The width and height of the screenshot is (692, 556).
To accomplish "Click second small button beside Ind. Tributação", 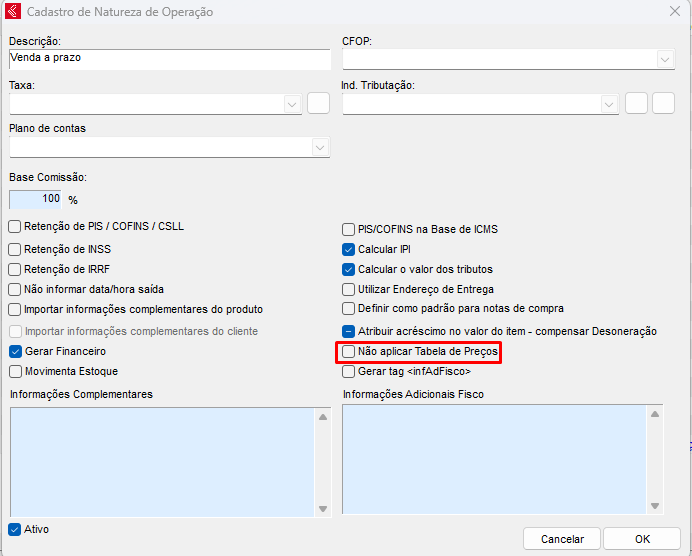I will (663, 103).
